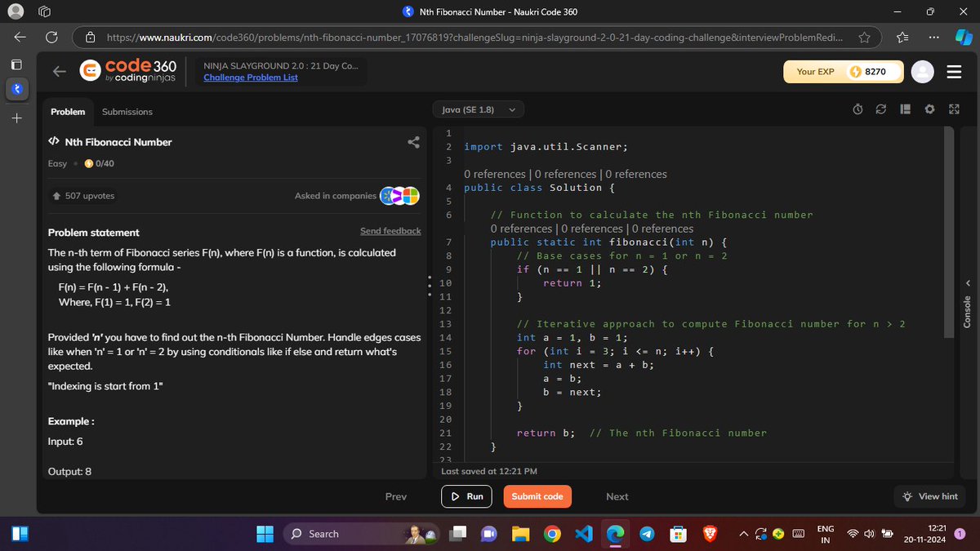980x551 pixels.
Task: Open File Explorer from the taskbar
Action: point(520,534)
